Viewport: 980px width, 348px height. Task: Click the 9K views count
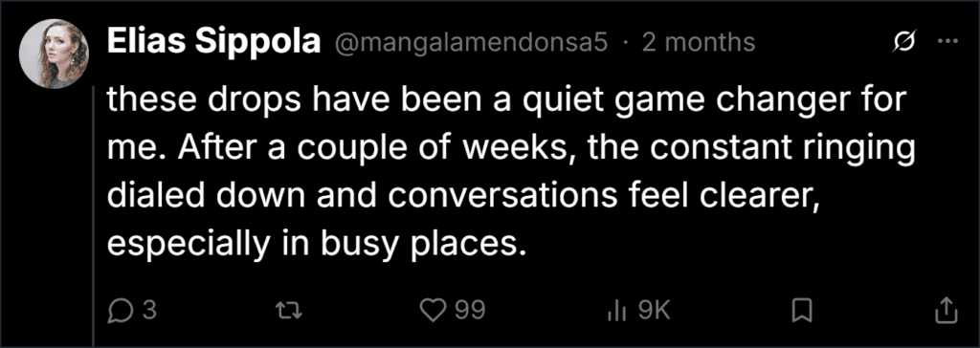click(654, 311)
